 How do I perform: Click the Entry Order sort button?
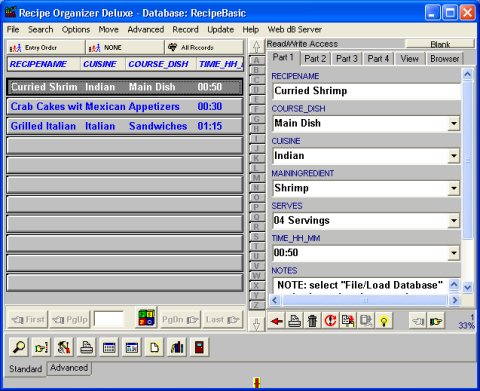[x=46, y=48]
